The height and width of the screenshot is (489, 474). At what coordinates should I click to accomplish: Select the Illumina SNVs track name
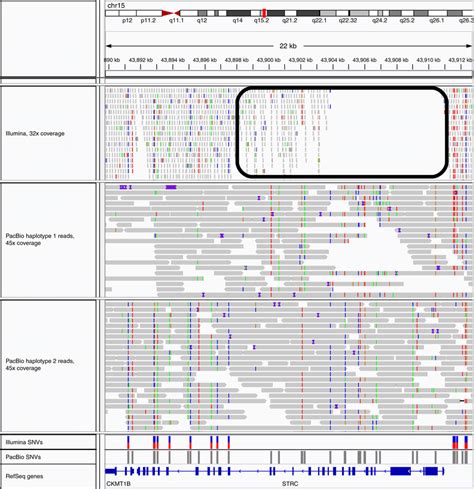click(24, 442)
